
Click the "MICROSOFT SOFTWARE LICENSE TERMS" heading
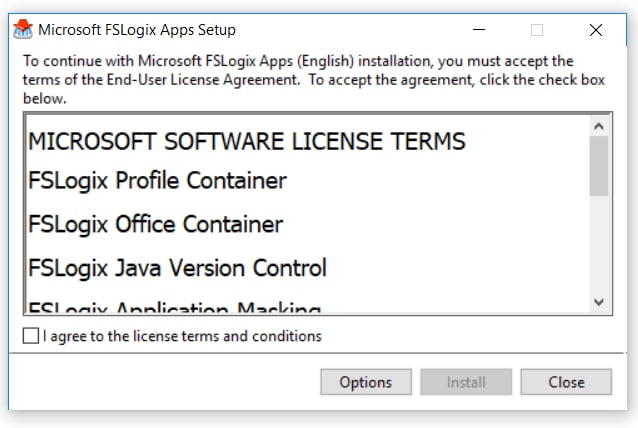(x=247, y=141)
